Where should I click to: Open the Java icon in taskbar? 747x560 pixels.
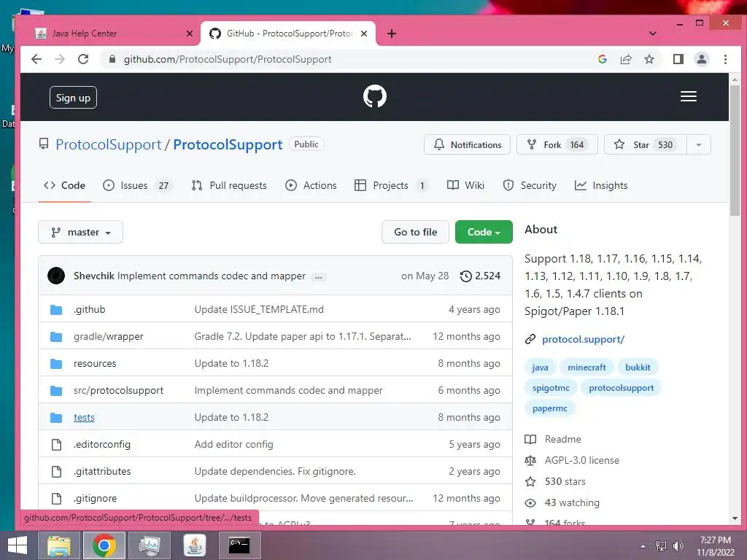[x=194, y=545]
